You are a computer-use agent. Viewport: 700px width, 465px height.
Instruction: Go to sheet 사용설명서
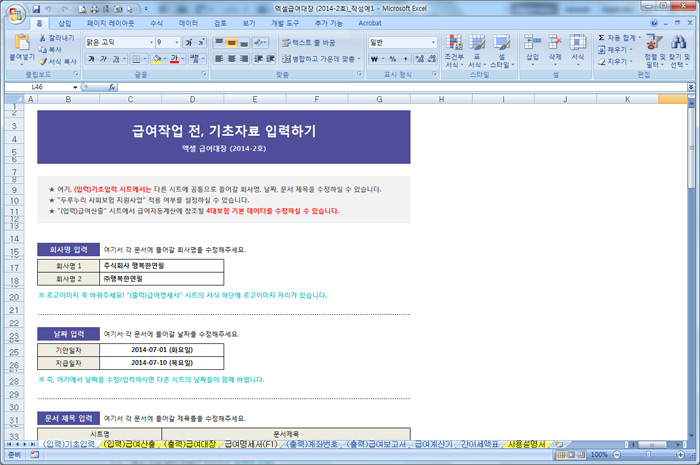[527, 444]
